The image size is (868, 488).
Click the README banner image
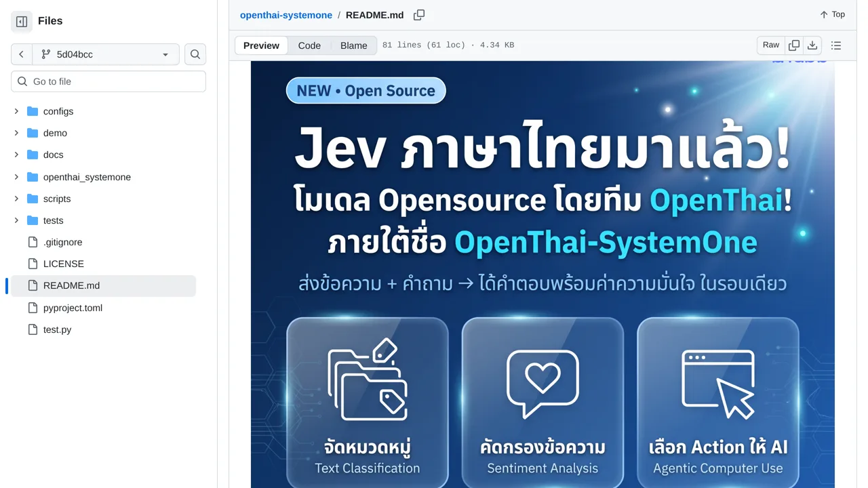point(542,274)
